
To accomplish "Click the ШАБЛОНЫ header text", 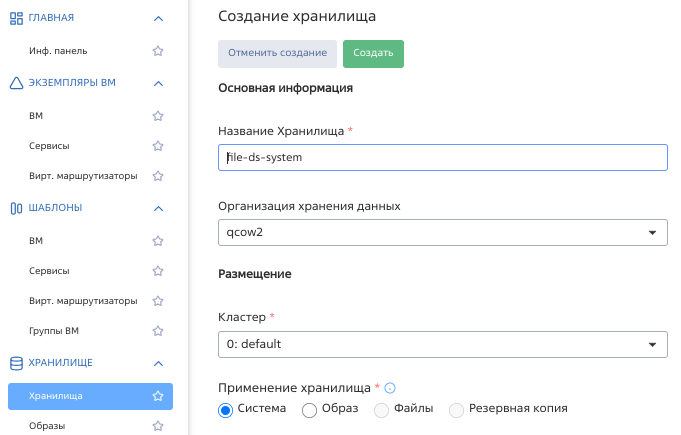I will coord(56,208).
